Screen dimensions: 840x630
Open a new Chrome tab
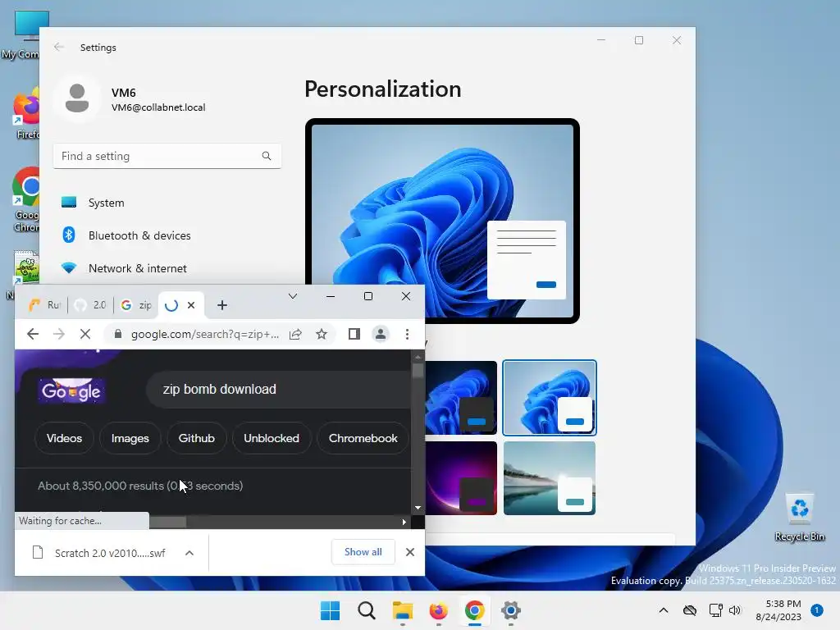click(x=222, y=305)
